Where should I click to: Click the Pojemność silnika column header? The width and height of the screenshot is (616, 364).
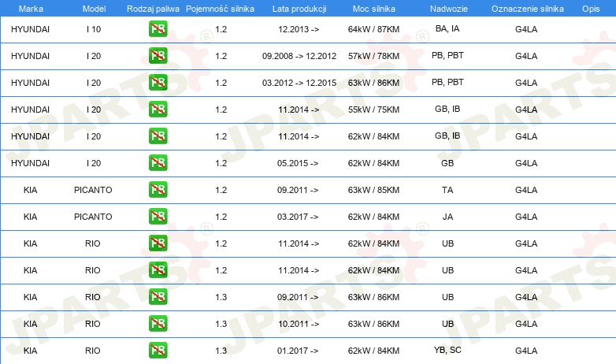pos(220,9)
